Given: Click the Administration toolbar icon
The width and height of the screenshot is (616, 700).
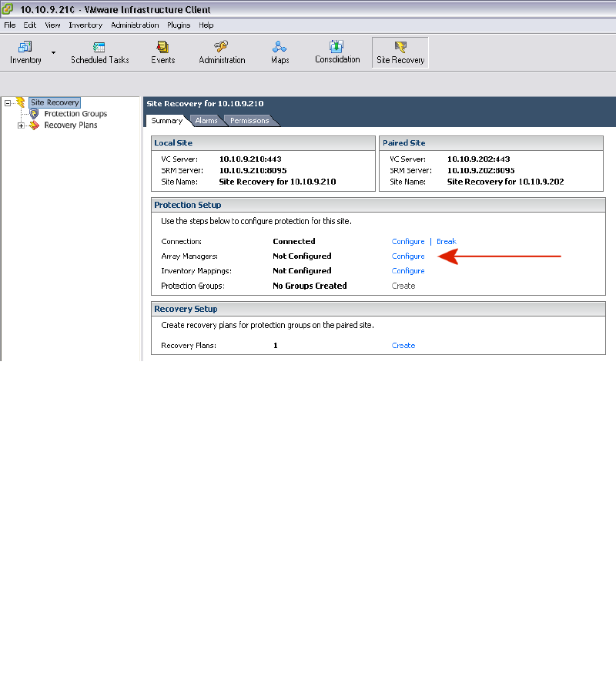Looking at the screenshot, I should [222, 47].
